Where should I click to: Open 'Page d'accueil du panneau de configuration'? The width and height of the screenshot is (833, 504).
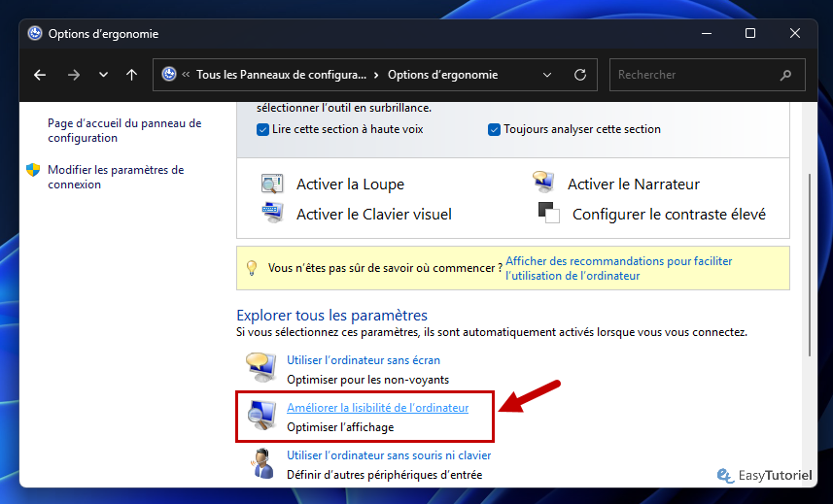tap(124, 130)
